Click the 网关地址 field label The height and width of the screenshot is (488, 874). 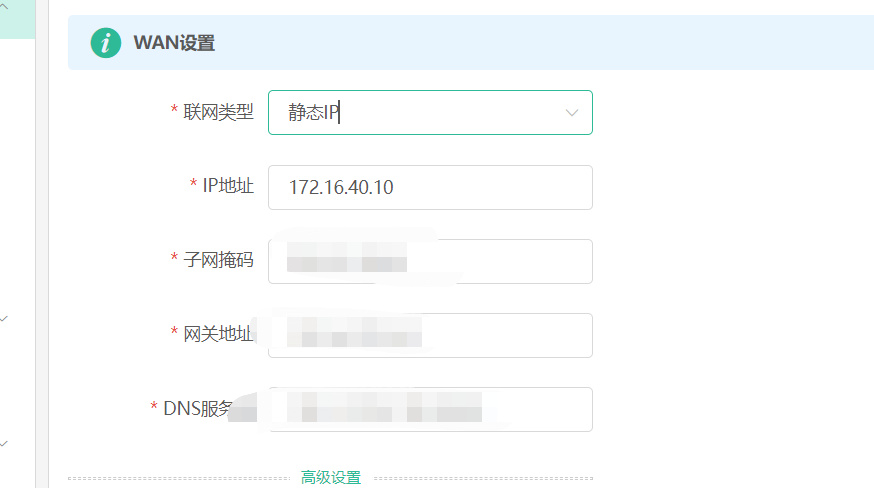218,334
